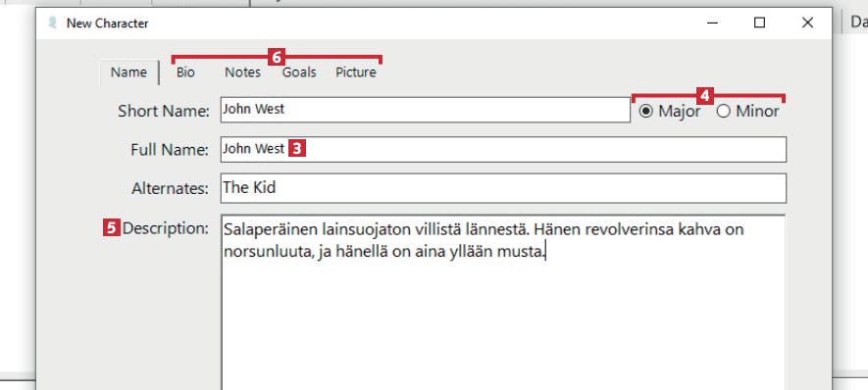Screen dimensions: 868x390
Task: Select the Name tab
Action: pos(129,73)
